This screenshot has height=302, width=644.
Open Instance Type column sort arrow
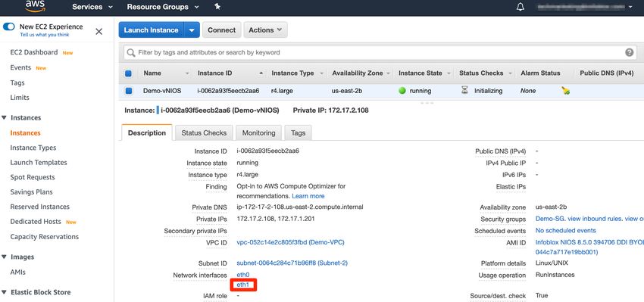coord(321,73)
